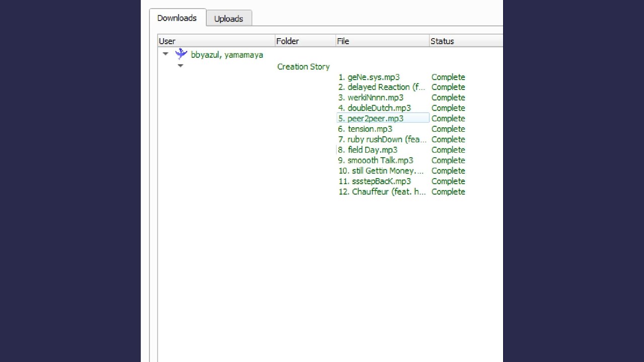This screenshot has width=644, height=362.
Task: Click Complete status of delayed Reaction
Action: click(x=448, y=87)
